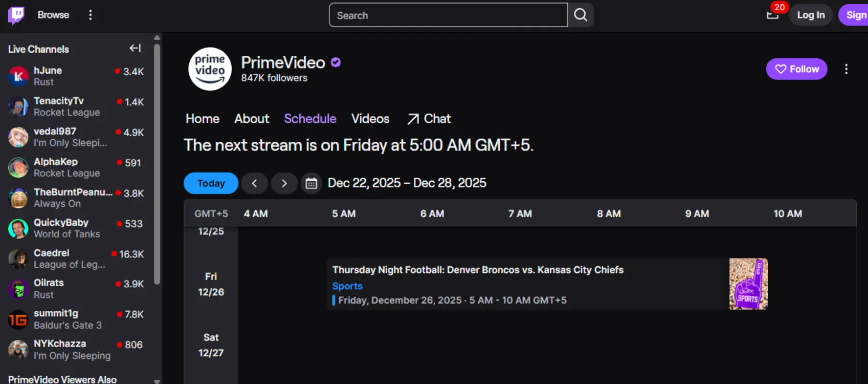Click the sidebar scroll-down arrow

tap(157, 381)
